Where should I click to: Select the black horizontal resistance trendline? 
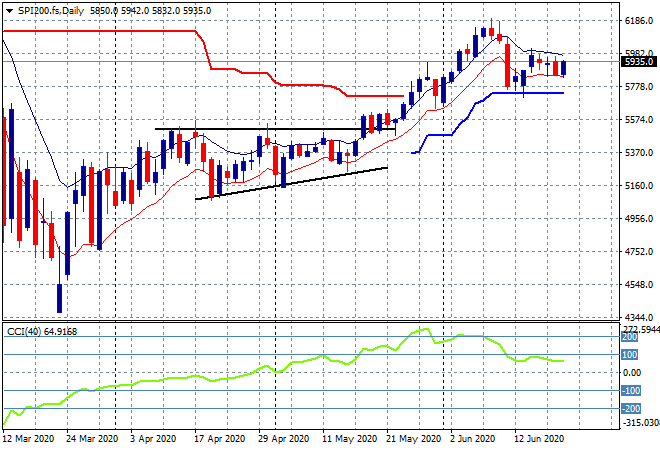(x=275, y=129)
